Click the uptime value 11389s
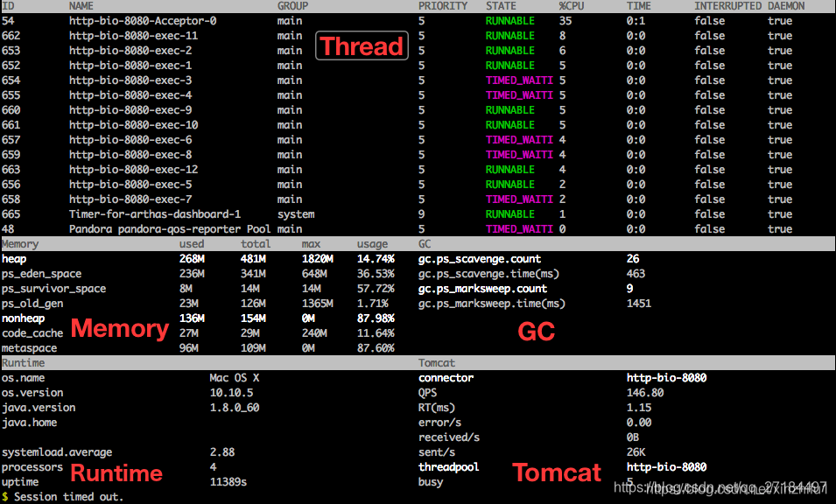This screenshot has width=836, height=504. (x=228, y=482)
